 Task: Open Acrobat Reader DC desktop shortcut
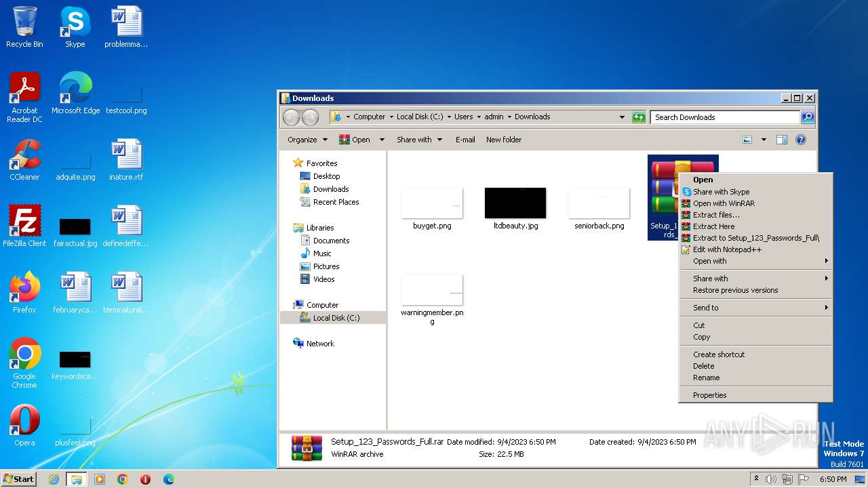(x=24, y=97)
